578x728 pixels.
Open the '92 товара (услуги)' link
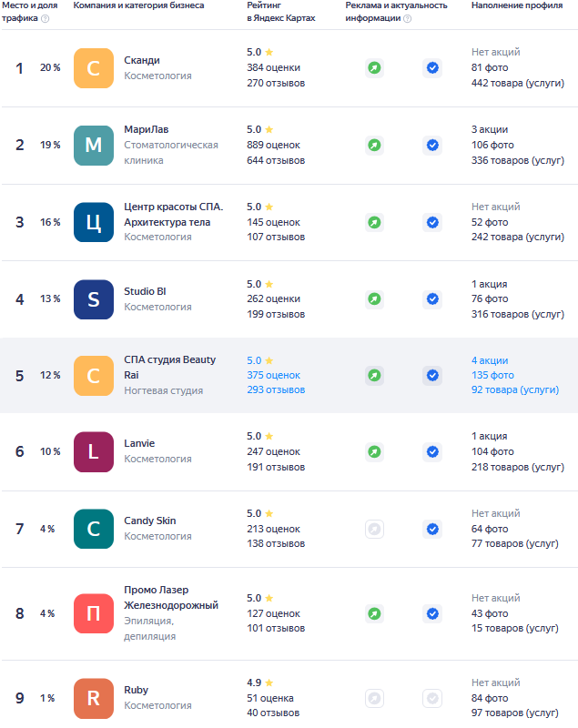click(515, 390)
